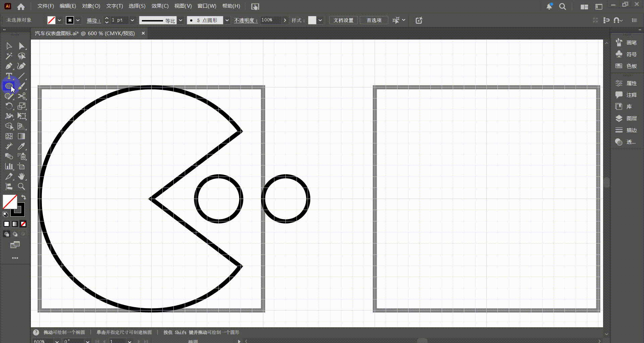The image size is (644, 343).
Task: Open the 视图(V) menu
Action: coord(183,6)
